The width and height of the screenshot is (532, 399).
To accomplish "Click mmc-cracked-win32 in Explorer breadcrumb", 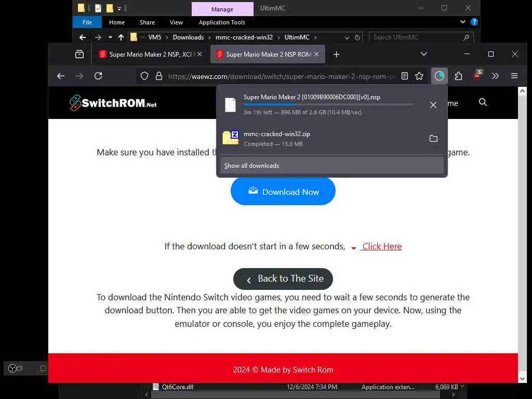I will point(244,37).
